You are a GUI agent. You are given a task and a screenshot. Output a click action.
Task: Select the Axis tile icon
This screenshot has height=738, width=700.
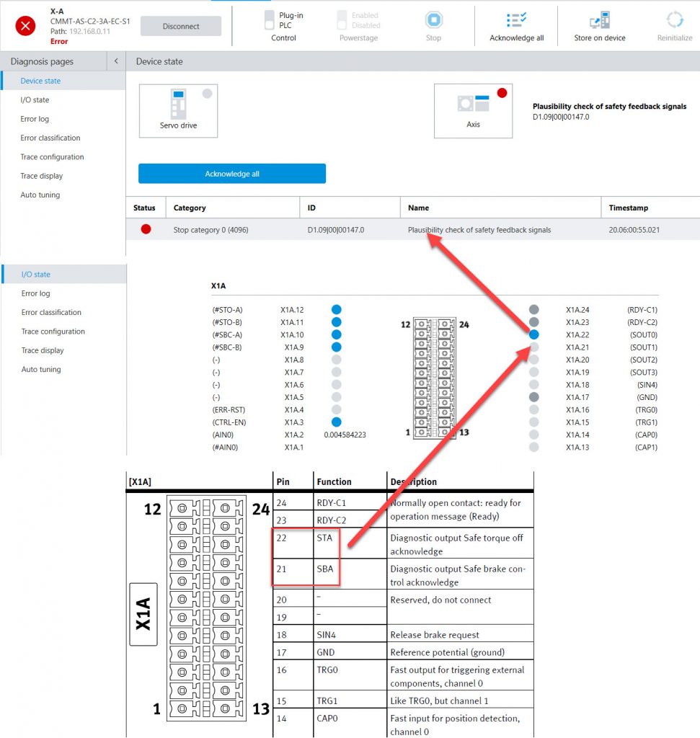(x=473, y=103)
